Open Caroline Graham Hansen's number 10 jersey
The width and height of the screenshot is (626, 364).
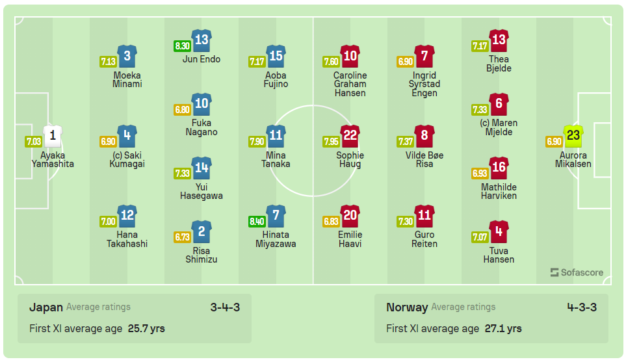pos(350,57)
